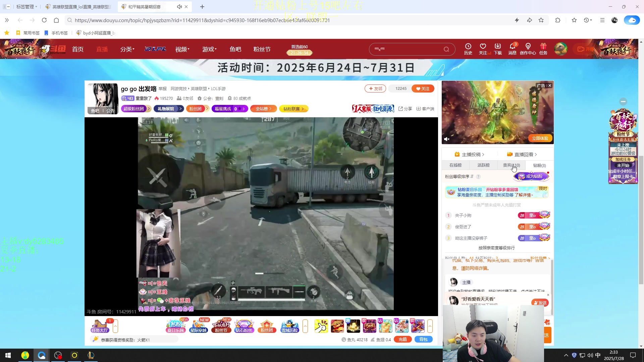
Task: Click the 友邻 button
Action: tap(375, 88)
